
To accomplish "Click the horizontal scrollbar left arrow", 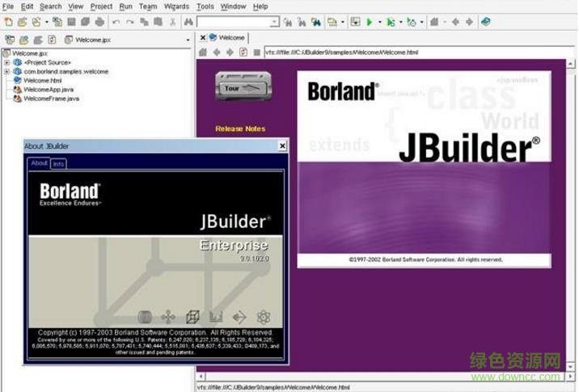I will click(x=201, y=377).
